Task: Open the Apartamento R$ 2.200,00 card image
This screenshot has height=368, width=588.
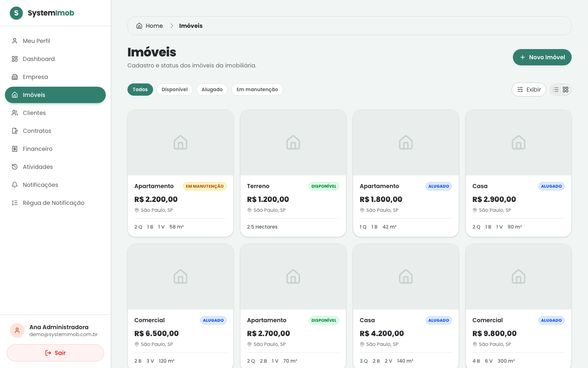Action: click(180, 143)
